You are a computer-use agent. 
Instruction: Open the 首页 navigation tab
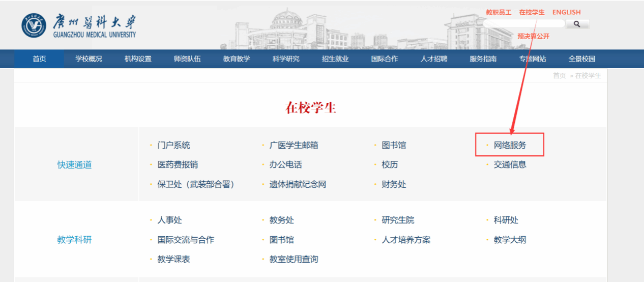coord(39,59)
